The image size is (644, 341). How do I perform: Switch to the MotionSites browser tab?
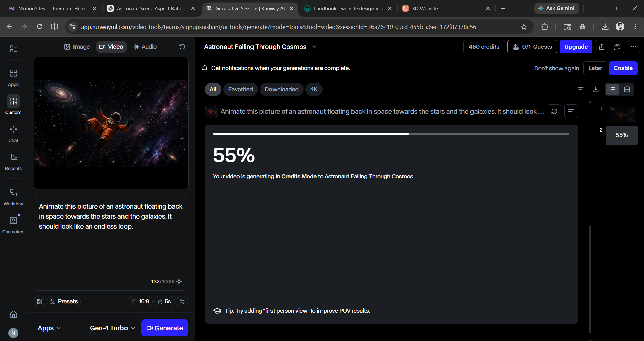tap(52, 8)
